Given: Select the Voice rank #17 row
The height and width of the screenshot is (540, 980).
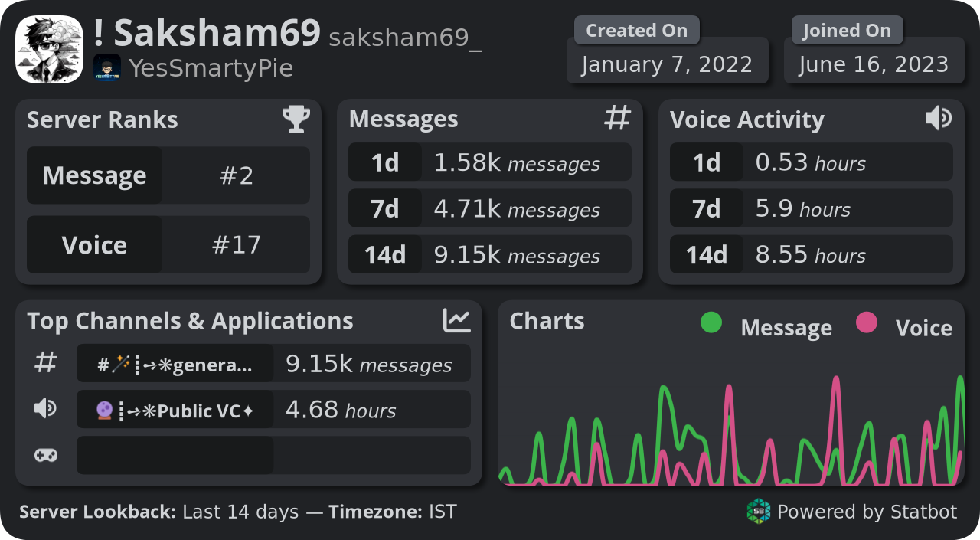Looking at the screenshot, I should [x=168, y=245].
